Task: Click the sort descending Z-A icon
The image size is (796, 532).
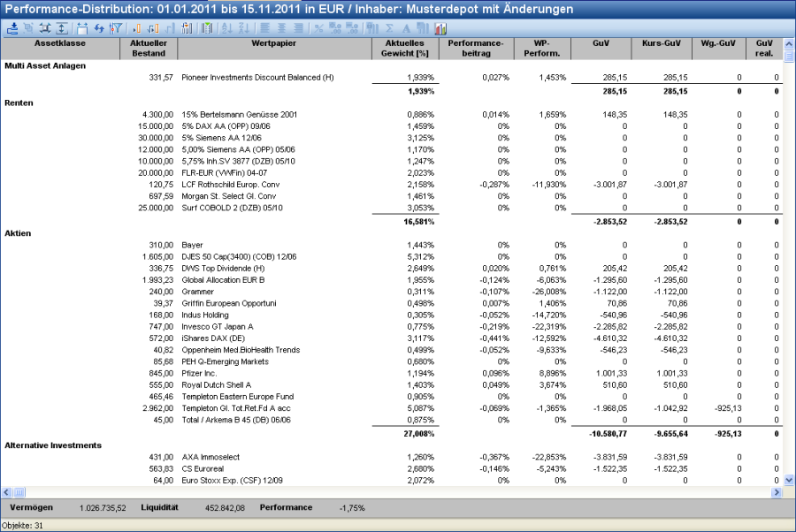Action: 244,27
